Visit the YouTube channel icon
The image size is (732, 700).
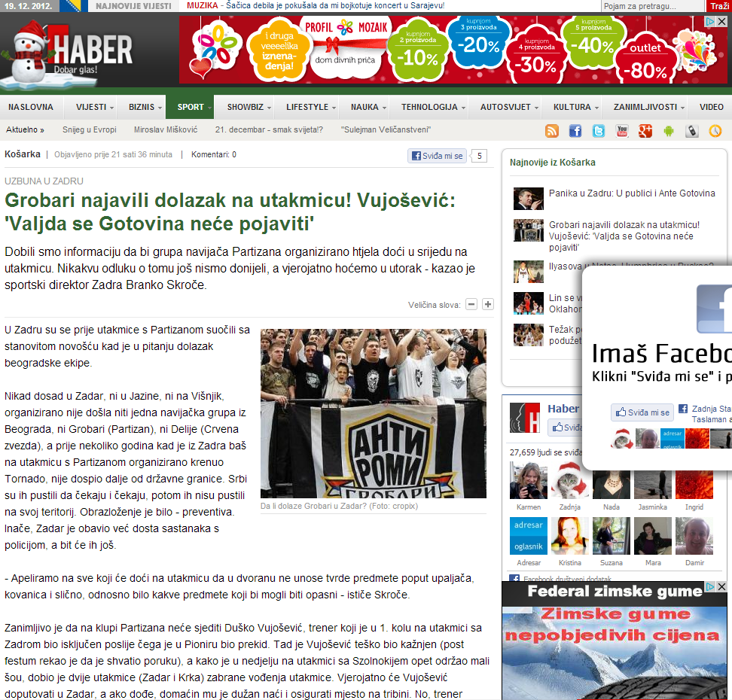pyautogui.click(x=622, y=131)
